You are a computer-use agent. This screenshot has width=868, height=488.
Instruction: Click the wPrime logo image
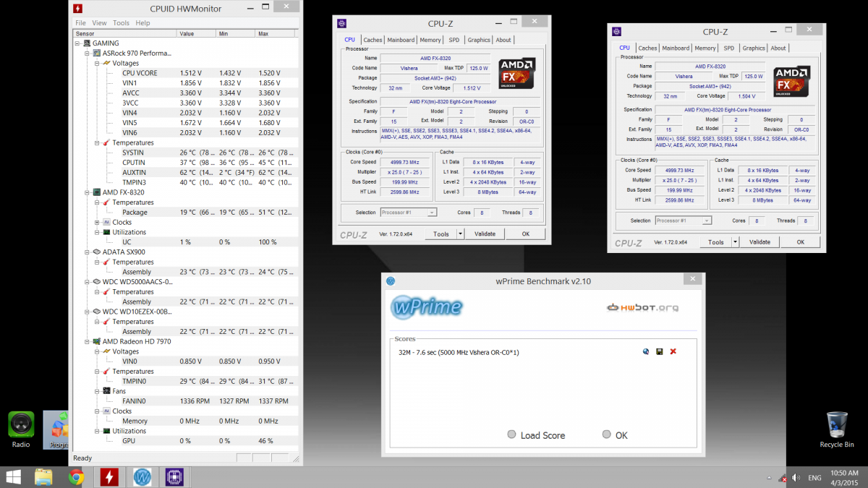click(x=426, y=307)
